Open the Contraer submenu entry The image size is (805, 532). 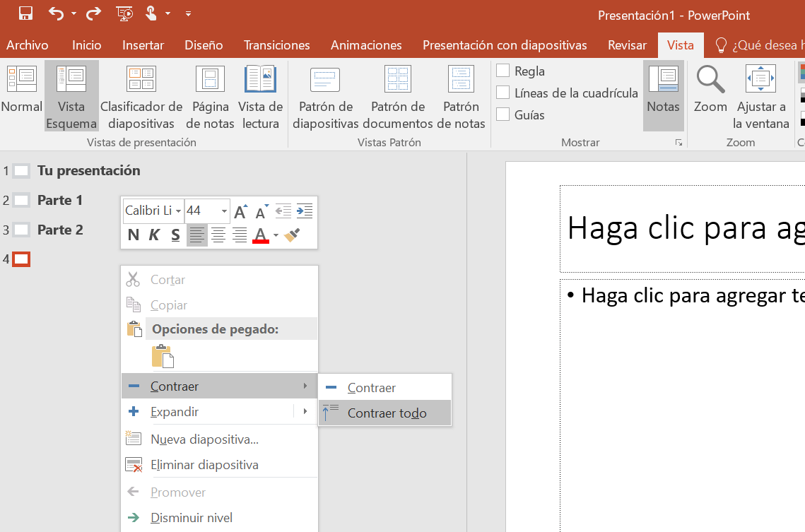click(219, 386)
